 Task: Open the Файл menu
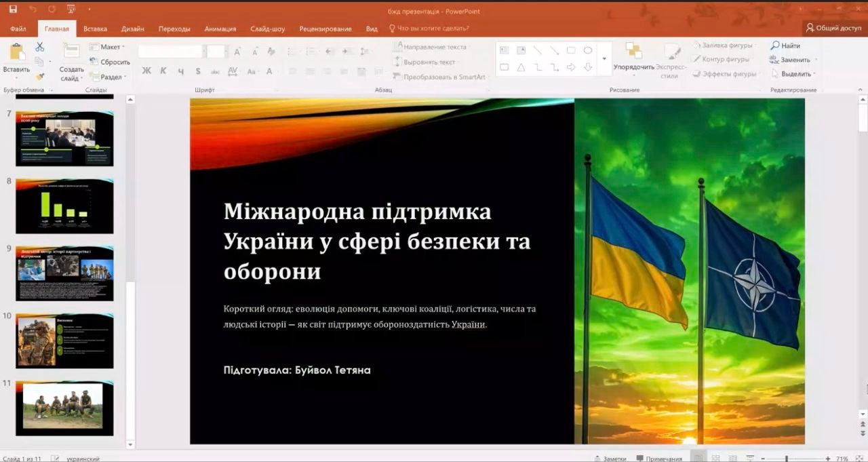click(x=18, y=28)
